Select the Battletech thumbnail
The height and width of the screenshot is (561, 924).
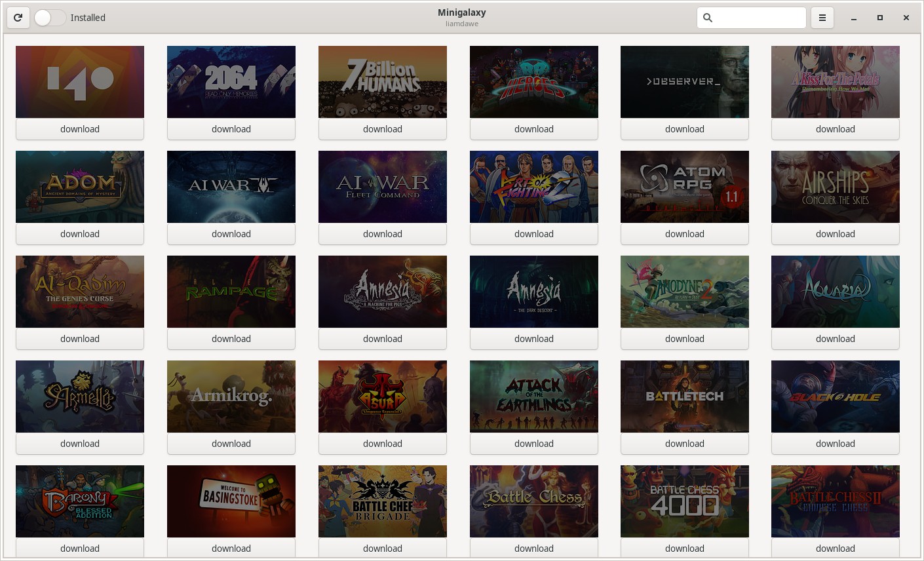point(685,397)
